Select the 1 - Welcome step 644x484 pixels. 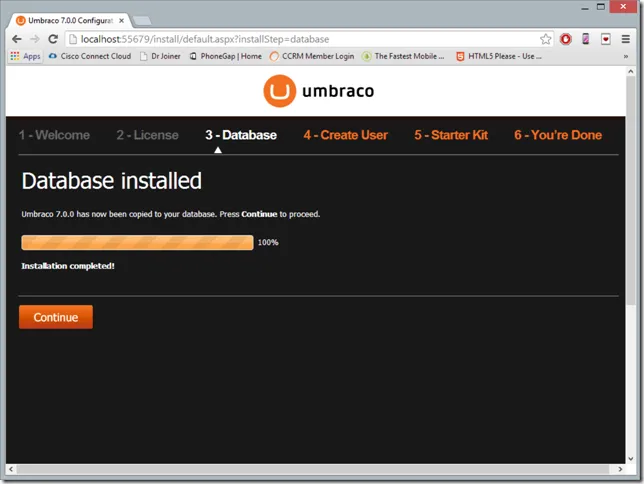tap(54, 135)
